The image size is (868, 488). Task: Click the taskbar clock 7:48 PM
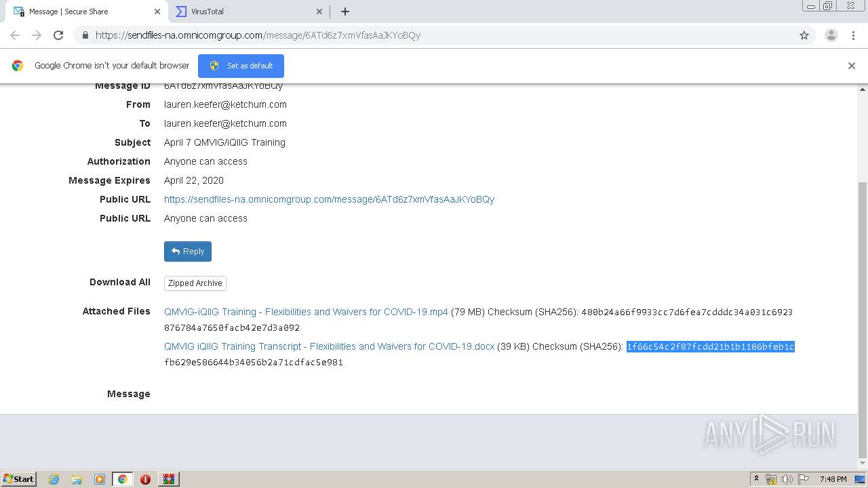point(833,479)
